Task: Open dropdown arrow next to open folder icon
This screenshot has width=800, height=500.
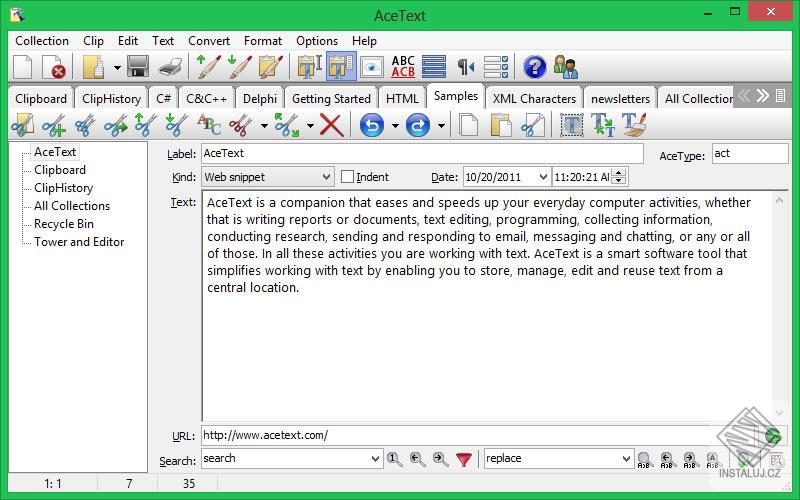Action: 117,67
